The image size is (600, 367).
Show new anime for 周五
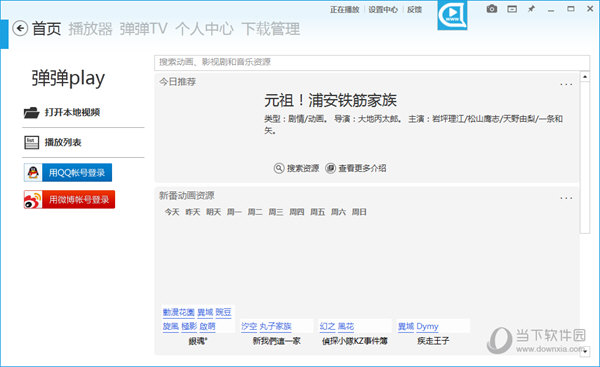point(318,212)
